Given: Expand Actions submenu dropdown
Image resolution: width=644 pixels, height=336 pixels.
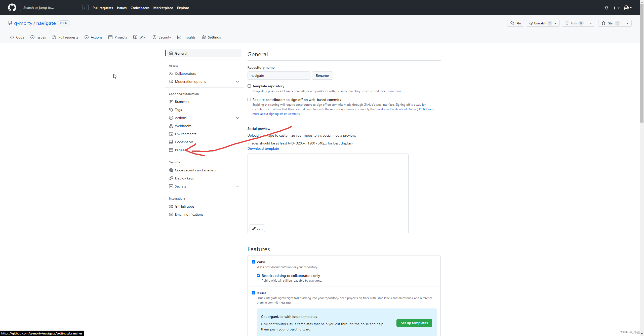Looking at the screenshot, I should coord(237,118).
